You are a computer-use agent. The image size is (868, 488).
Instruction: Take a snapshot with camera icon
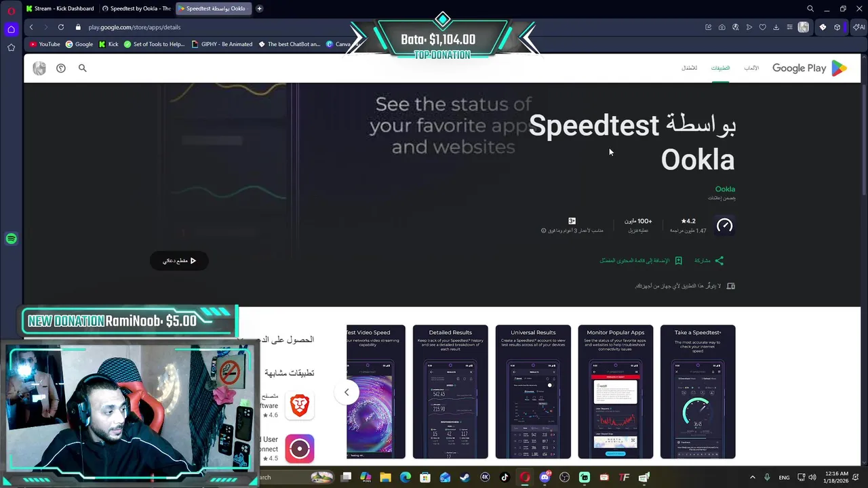[x=722, y=27]
